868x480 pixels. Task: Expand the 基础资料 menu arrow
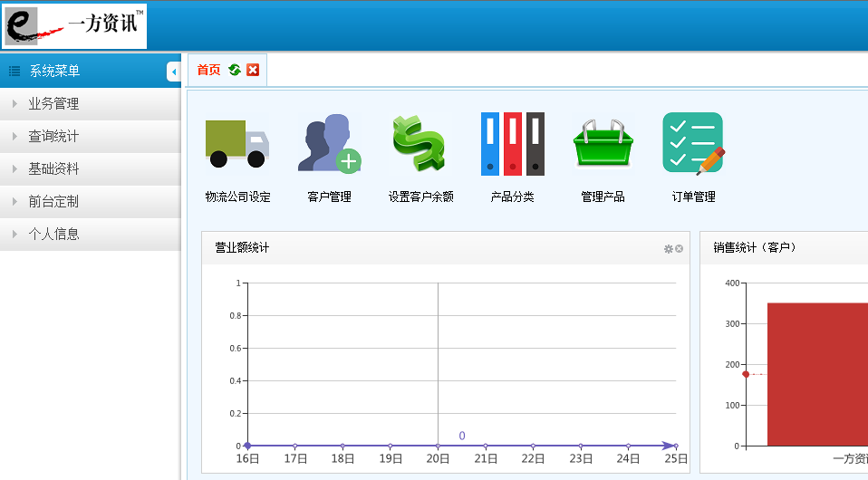[x=14, y=168]
